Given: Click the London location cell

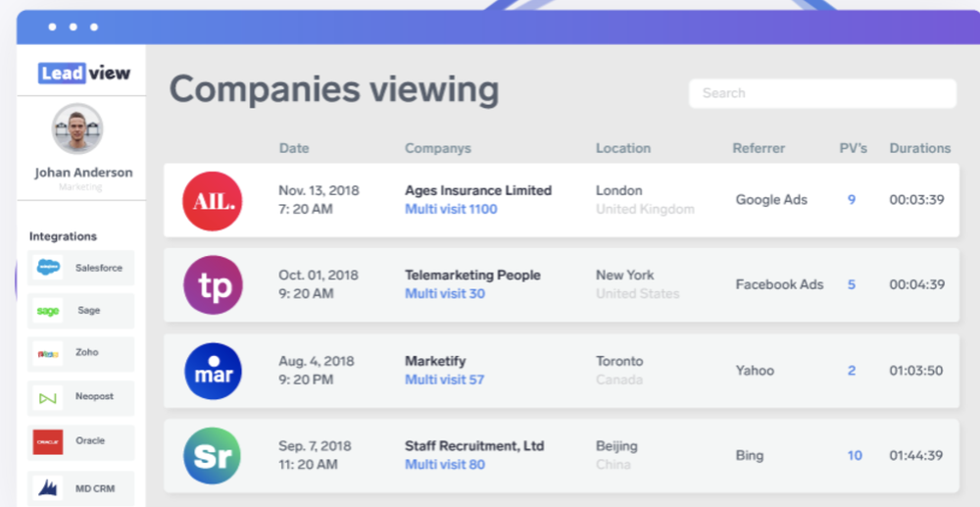Looking at the screenshot, I should 618,190.
